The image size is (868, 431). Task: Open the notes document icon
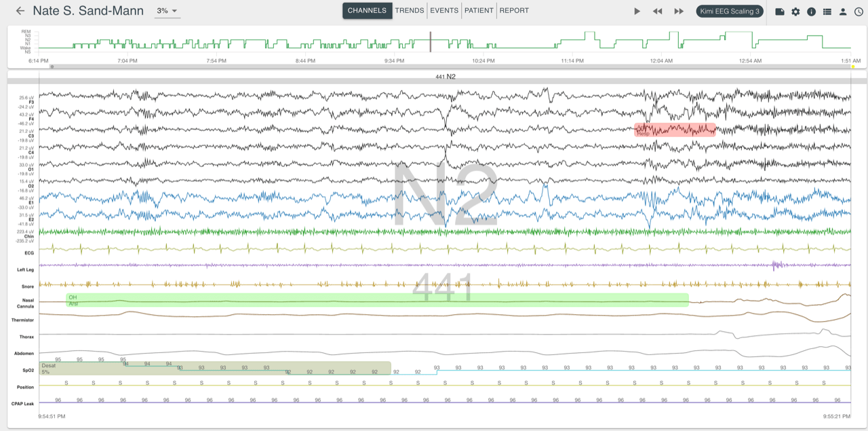pos(780,12)
